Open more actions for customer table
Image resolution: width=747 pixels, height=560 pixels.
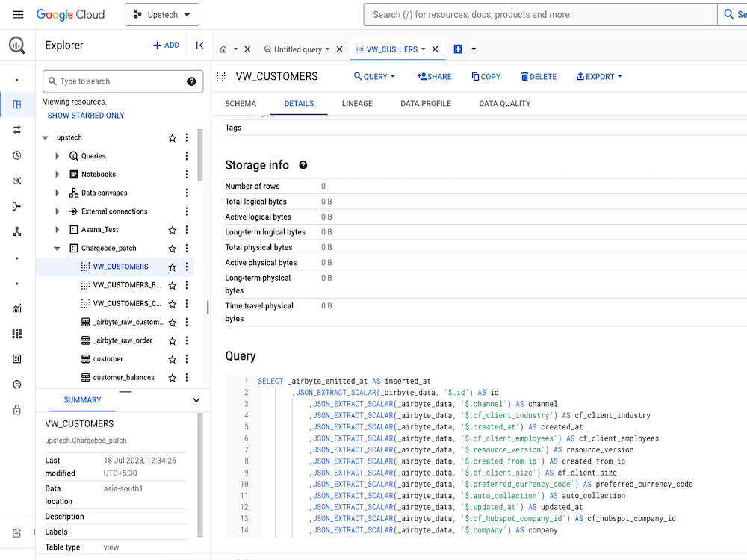point(187,359)
